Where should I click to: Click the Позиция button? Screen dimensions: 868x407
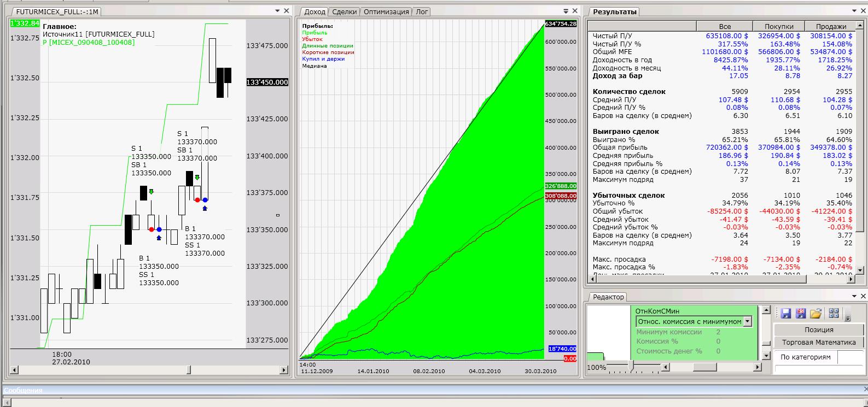[819, 329]
